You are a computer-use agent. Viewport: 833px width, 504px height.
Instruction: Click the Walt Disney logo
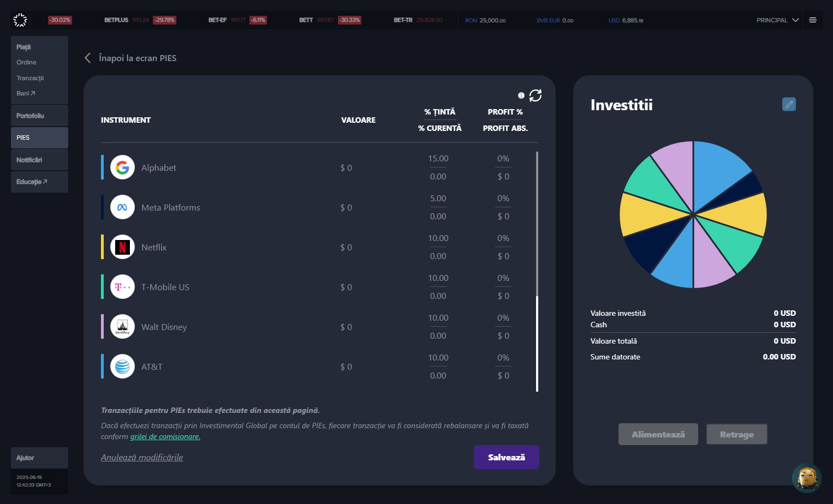click(x=122, y=327)
